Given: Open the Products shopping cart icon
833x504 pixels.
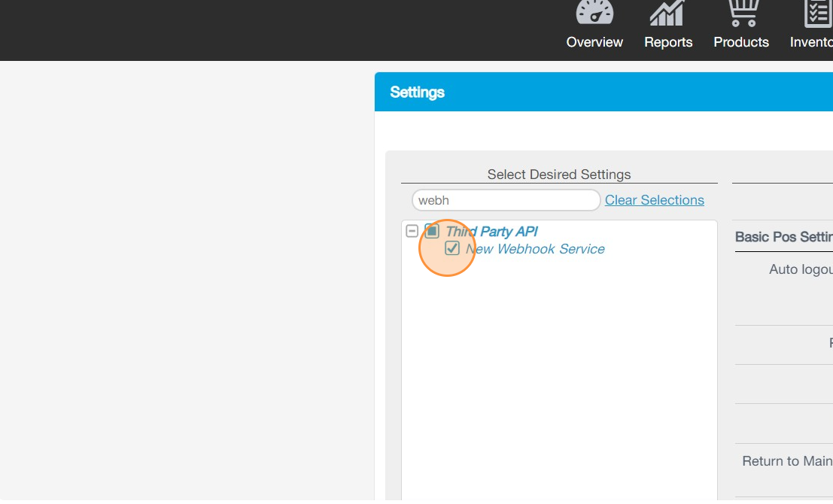Looking at the screenshot, I should click(x=743, y=13).
